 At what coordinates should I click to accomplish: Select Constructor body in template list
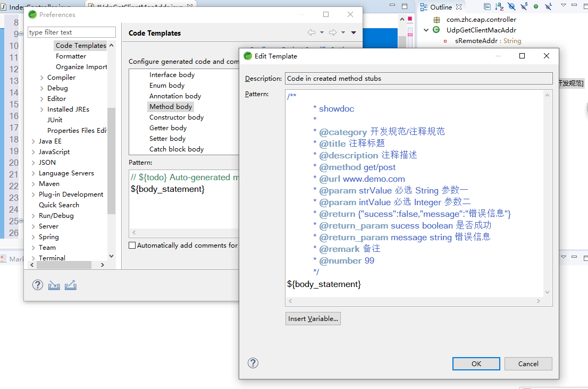[176, 117]
